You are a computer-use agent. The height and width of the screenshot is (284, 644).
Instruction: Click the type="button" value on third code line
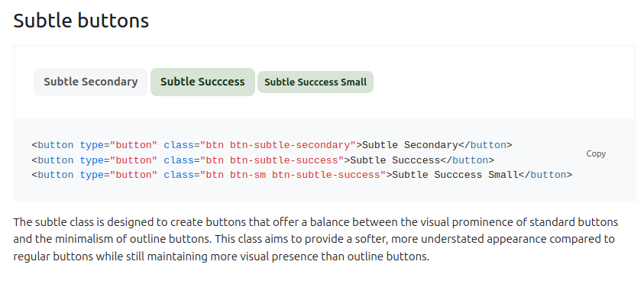pos(134,175)
